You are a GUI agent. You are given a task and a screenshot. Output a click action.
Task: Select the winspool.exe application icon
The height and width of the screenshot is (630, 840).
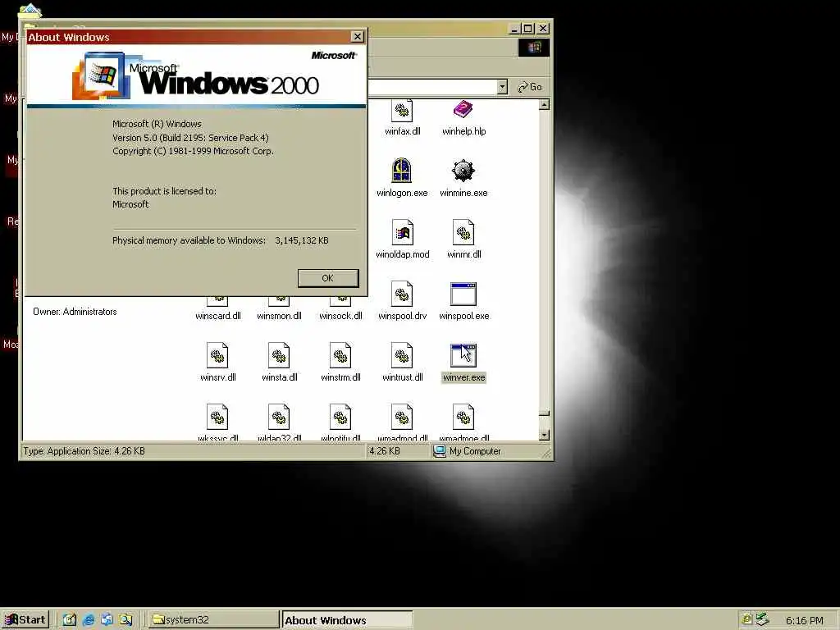(x=463, y=294)
